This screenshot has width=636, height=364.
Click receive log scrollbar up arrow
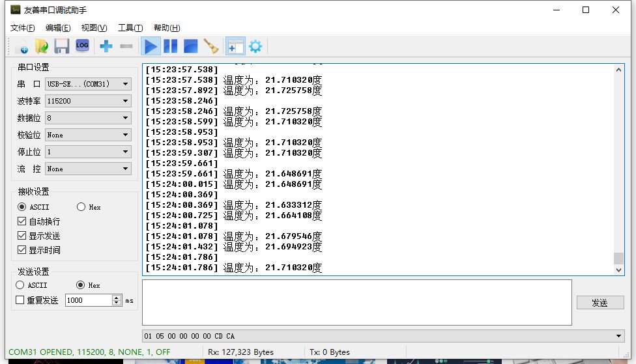[618, 70]
